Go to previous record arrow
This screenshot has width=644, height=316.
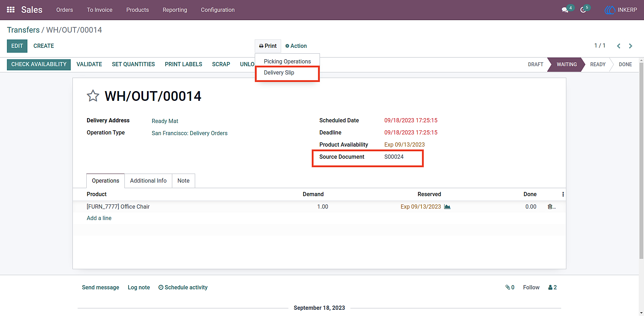click(618, 46)
